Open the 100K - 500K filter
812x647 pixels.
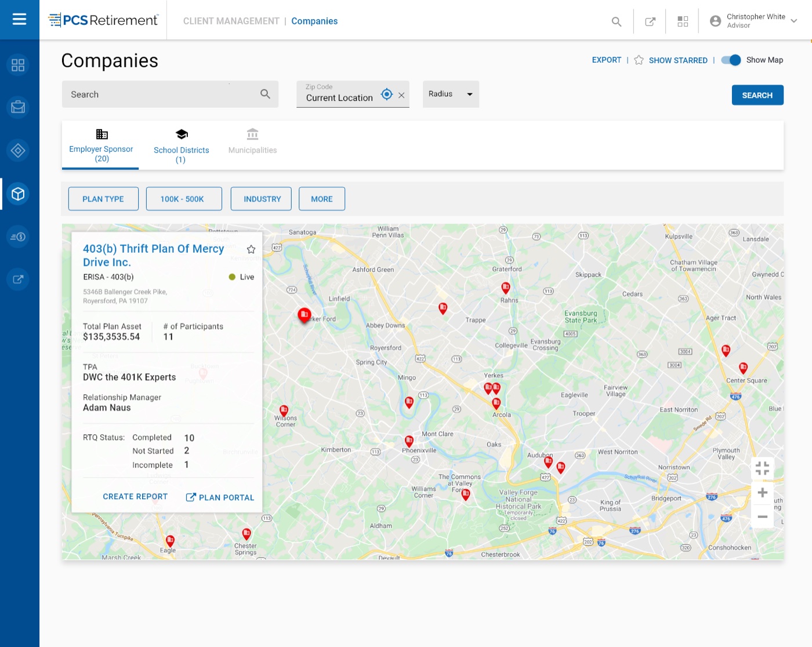(184, 199)
